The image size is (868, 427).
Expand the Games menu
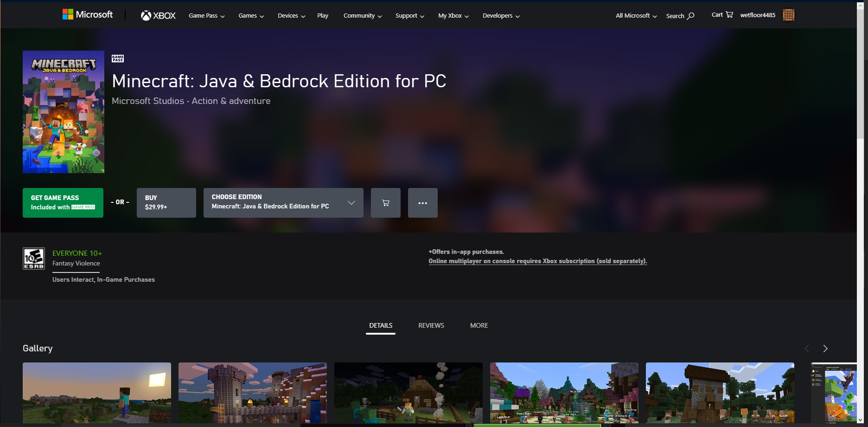click(x=251, y=16)
